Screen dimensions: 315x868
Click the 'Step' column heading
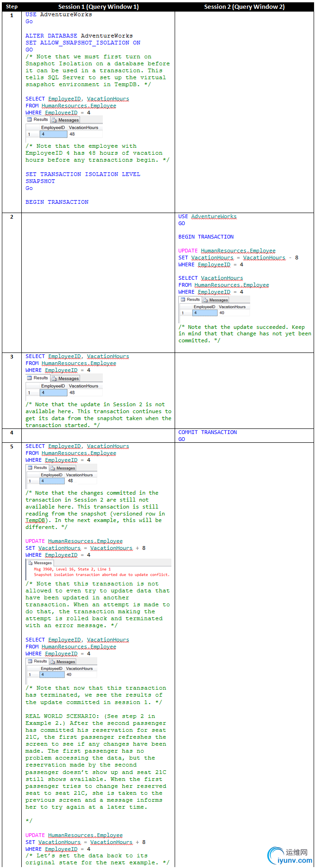click(x=12, y=6)
